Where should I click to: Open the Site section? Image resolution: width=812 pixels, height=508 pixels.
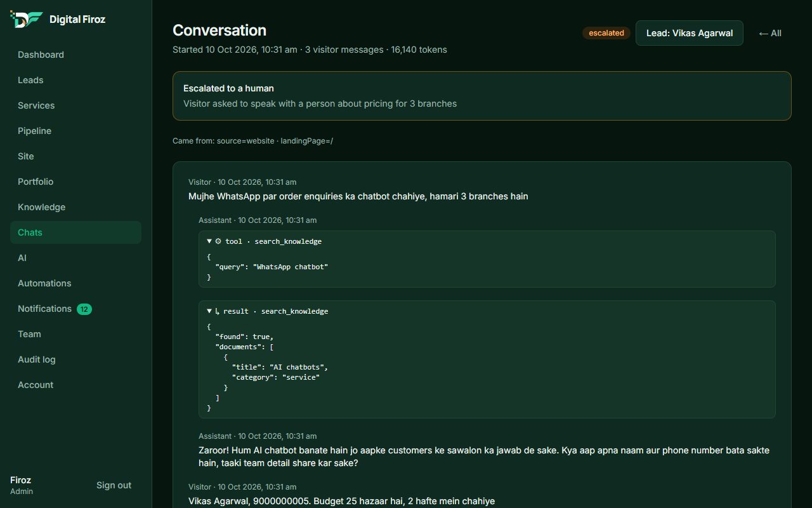pyautogui.click(x=75, y=156)
